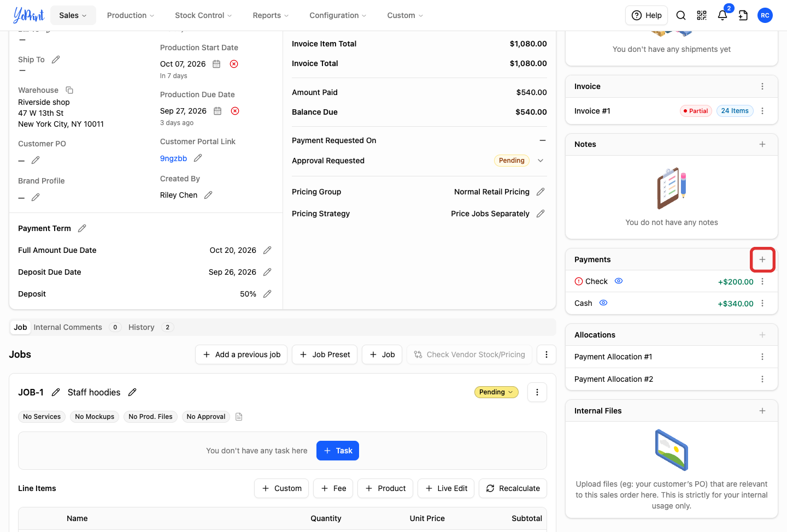Open the JOB-1 Pending status dropdown

496,392
